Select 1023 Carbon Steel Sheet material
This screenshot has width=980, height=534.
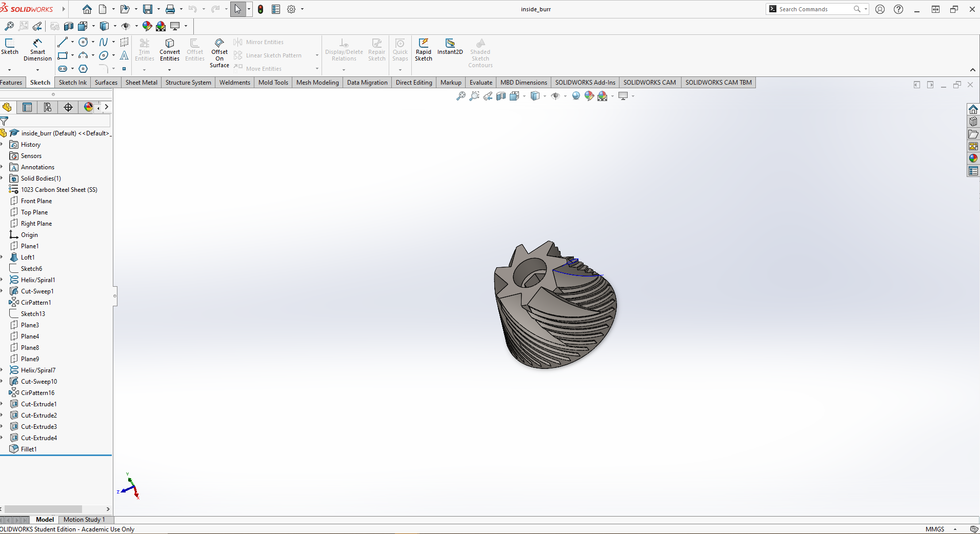tap(59, 190)
